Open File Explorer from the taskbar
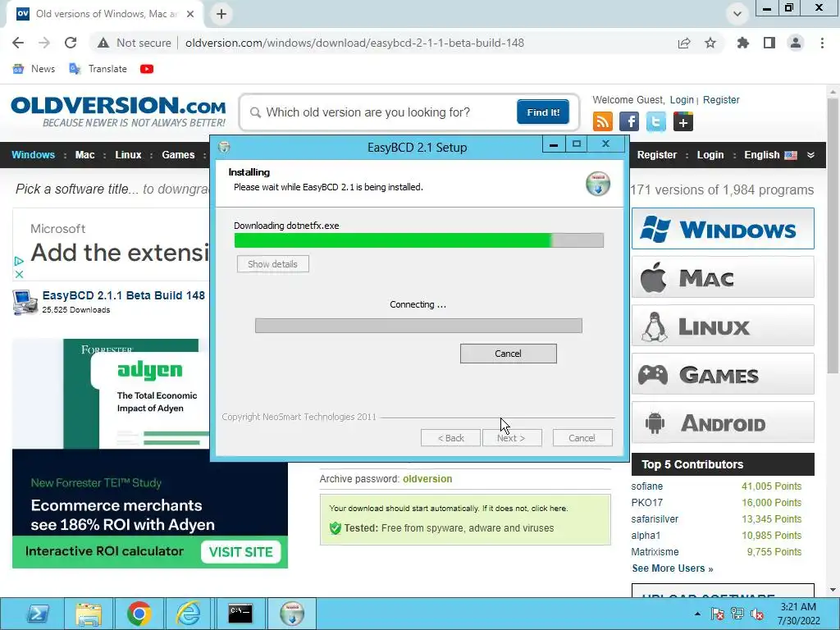Image resolution: width=840 pixels, height=630 pixels. (x=89, y=614)
